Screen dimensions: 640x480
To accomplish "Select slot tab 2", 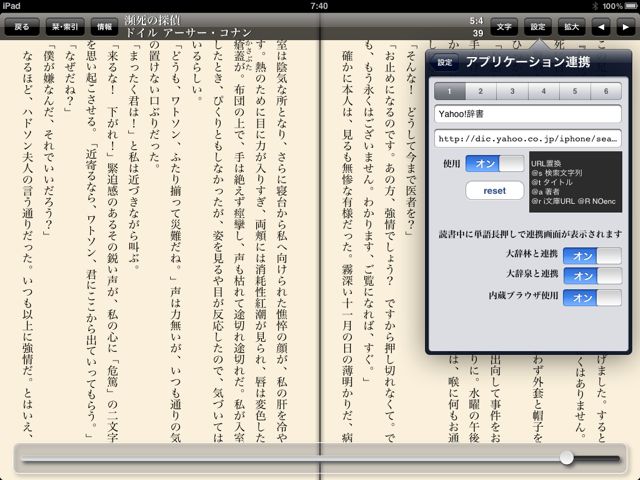I will pyautogui.click(x=481, y=91).
